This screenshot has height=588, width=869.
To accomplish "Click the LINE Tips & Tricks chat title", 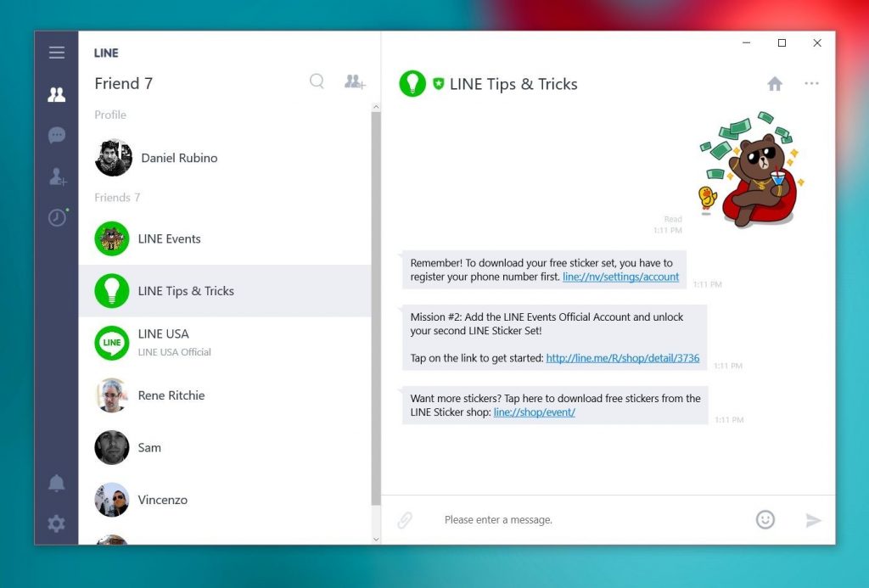I will point(513,84).
